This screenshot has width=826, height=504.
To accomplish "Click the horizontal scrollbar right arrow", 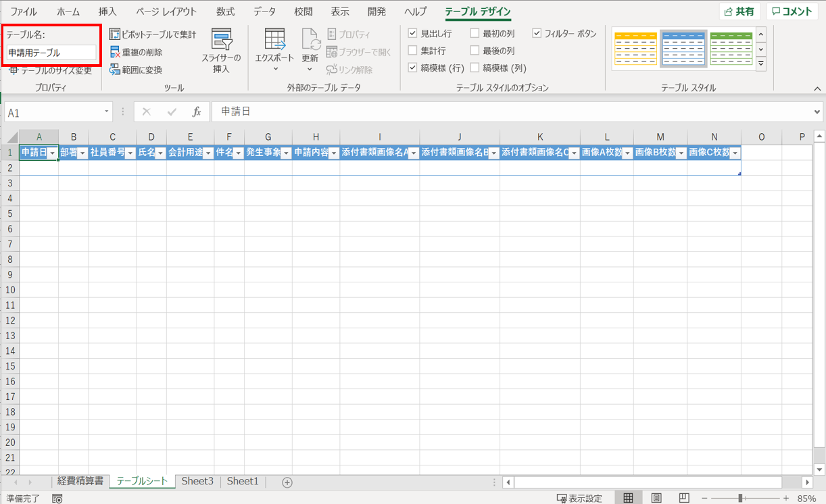I will (807, 482).
